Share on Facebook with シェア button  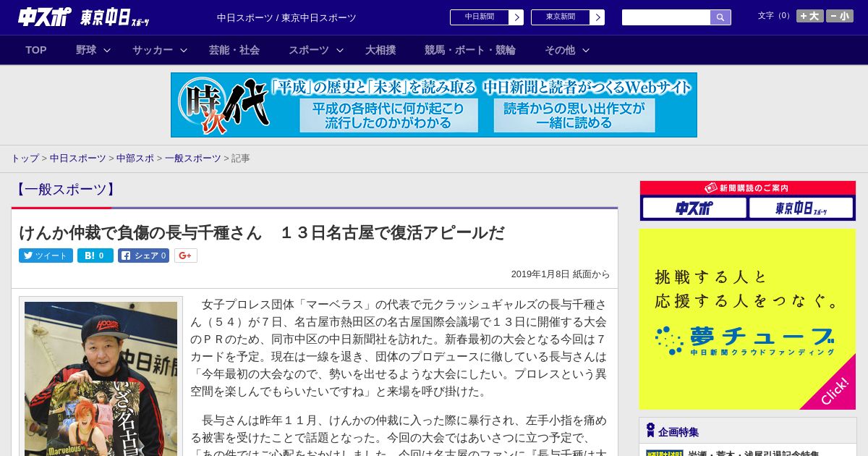coord(143,256)
